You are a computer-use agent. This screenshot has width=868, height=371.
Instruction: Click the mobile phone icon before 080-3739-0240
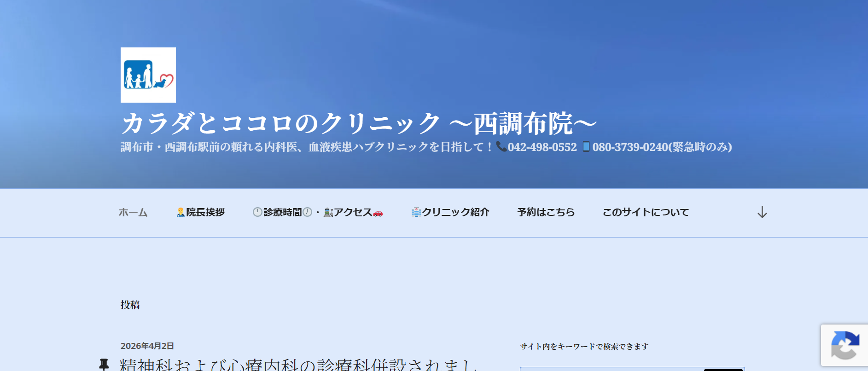click(586, 146)
